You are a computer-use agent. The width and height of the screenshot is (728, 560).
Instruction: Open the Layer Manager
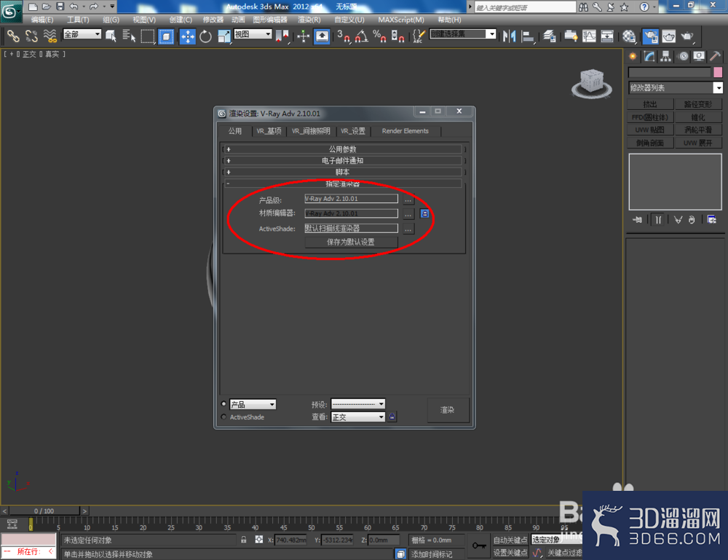click(x=550, y=36)
